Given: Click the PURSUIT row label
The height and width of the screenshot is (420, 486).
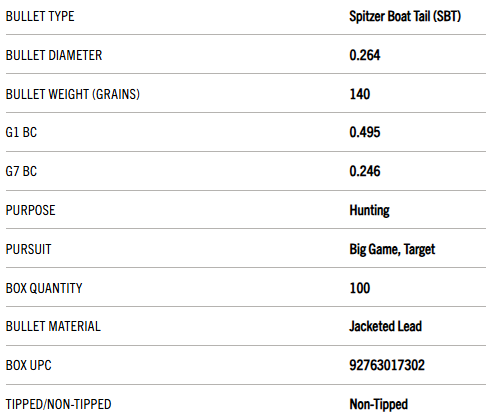Looking at the screenshot, I should 29,250.
